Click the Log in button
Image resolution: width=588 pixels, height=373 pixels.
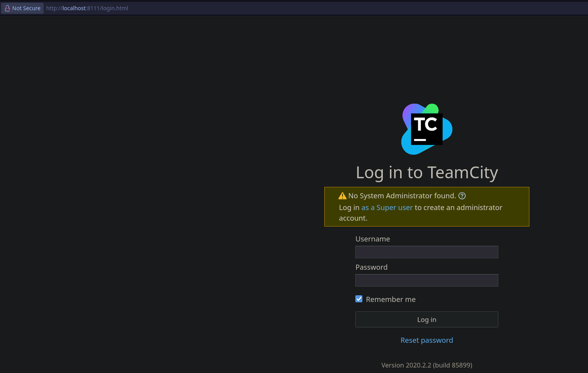point(427,320)
